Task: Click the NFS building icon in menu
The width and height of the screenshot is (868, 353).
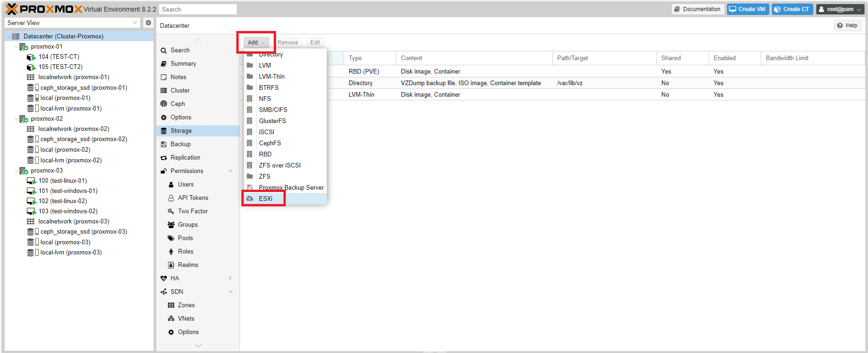Action: 250,99
